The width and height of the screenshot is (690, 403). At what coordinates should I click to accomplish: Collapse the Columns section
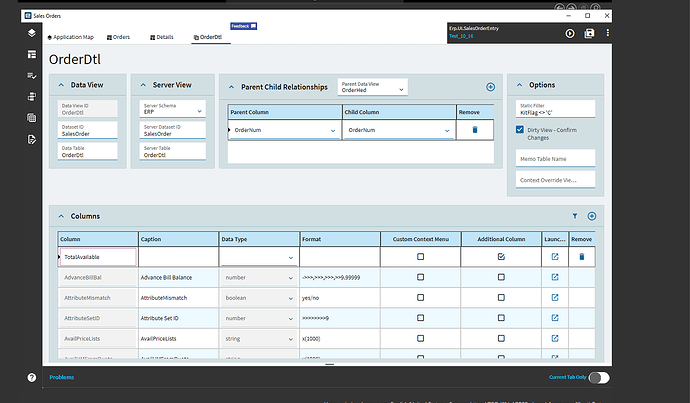point(61,216)
